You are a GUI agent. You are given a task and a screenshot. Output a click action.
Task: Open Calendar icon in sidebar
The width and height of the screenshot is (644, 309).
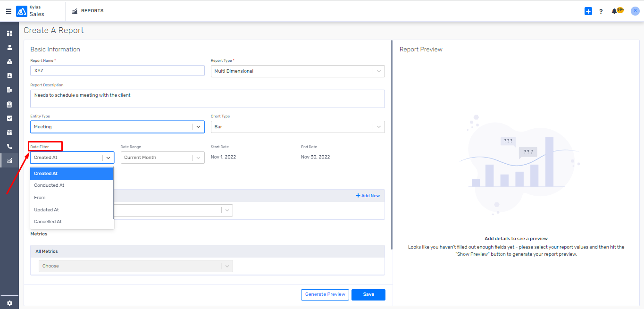pyautogui.click(x=9, y=133)
